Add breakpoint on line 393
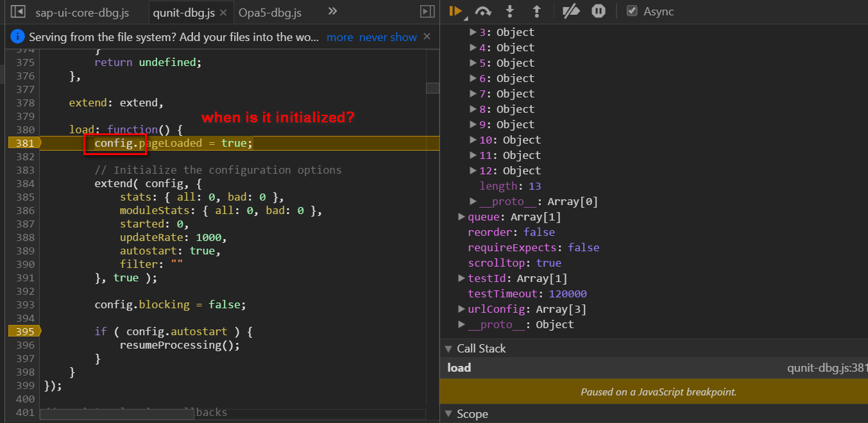Viewport: 868px width, 423px height. tap(24, 304)
